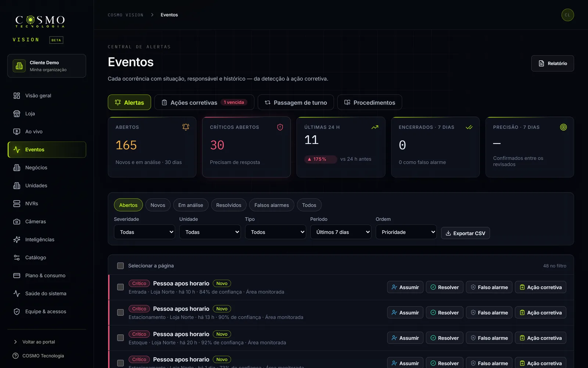Select the Alertas tab
This screenshot has height=368, width=588.
tap(129, 102)
